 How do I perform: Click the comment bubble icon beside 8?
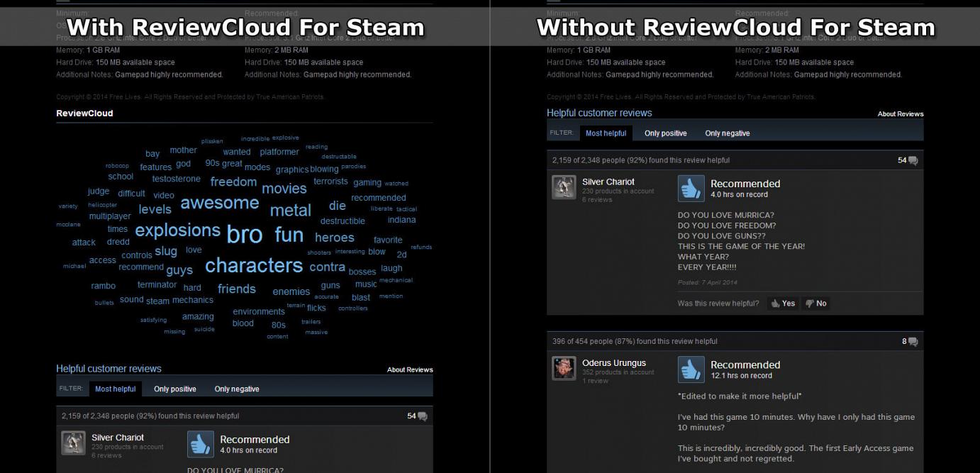pos(913,342)
